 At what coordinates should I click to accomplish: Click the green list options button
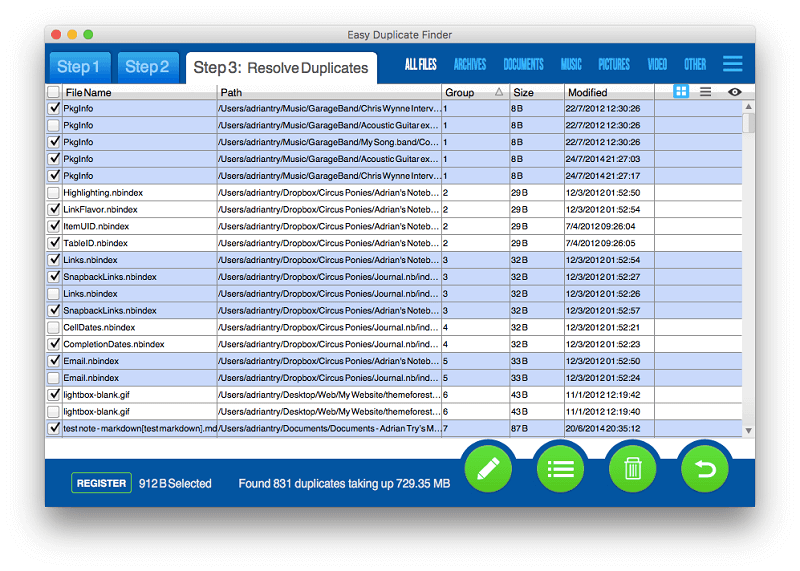pos(560,468)
